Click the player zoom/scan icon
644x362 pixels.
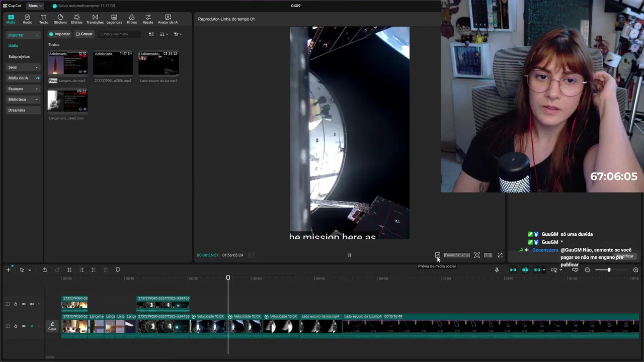[477, 255]
